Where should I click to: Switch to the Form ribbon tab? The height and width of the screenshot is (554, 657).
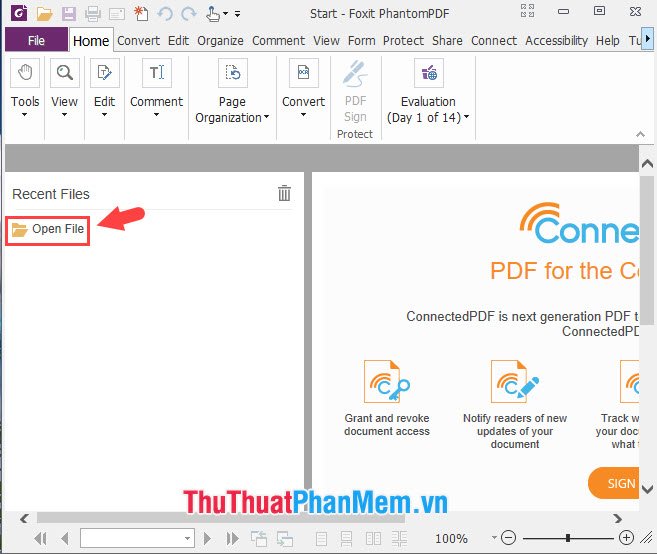(362, 41)
